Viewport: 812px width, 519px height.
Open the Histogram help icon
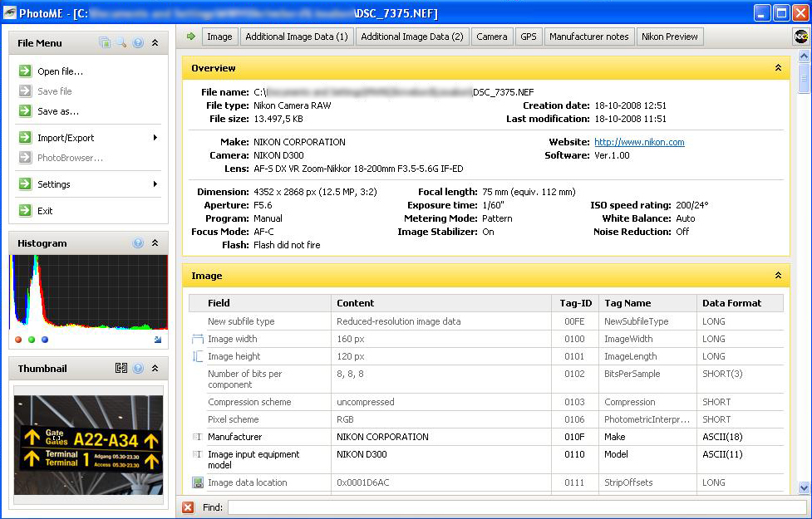pyautogui.click(x=138, y=243)
